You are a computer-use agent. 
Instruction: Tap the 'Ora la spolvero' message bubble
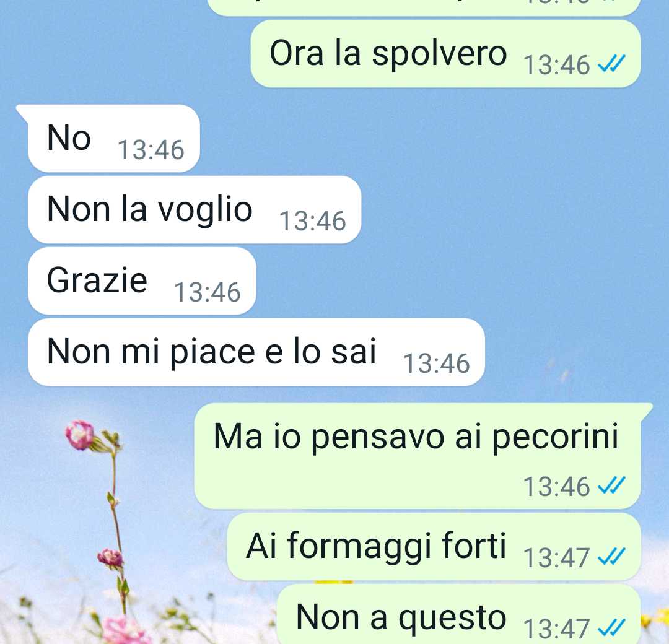[445, 54]
